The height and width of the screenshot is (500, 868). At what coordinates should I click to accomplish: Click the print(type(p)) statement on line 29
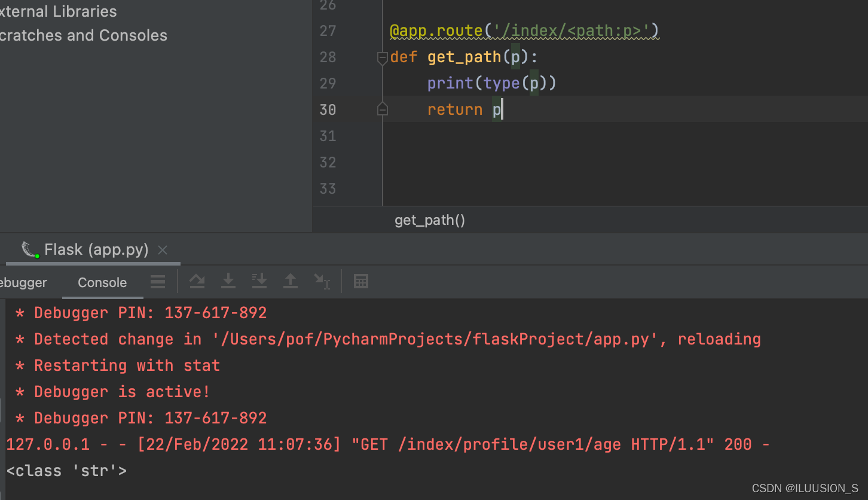pyautogui.click(x=492, y=83)
